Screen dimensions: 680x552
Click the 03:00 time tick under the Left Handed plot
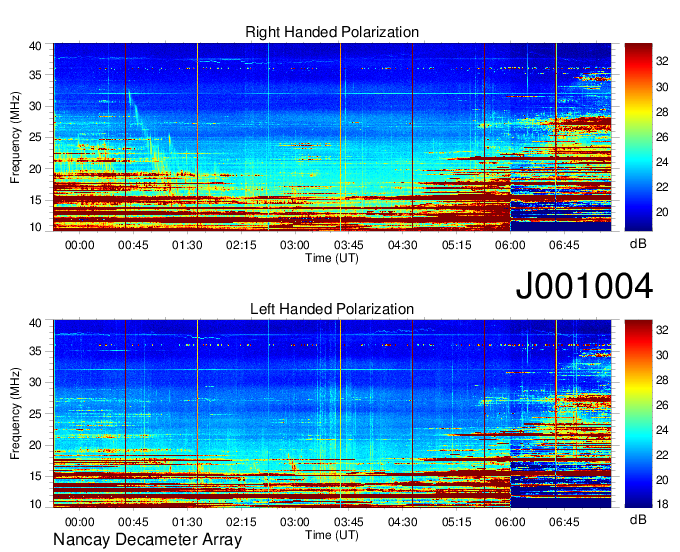point(295,522)
